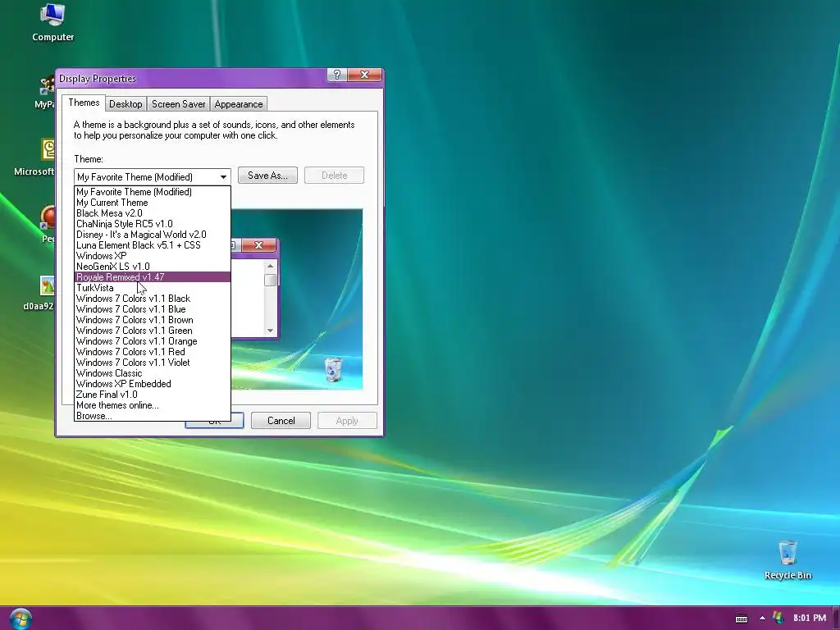Pick ChaNinja Style RC5 v1.0
Viewport: 840px width, 630px height.
tap(152, 224)
